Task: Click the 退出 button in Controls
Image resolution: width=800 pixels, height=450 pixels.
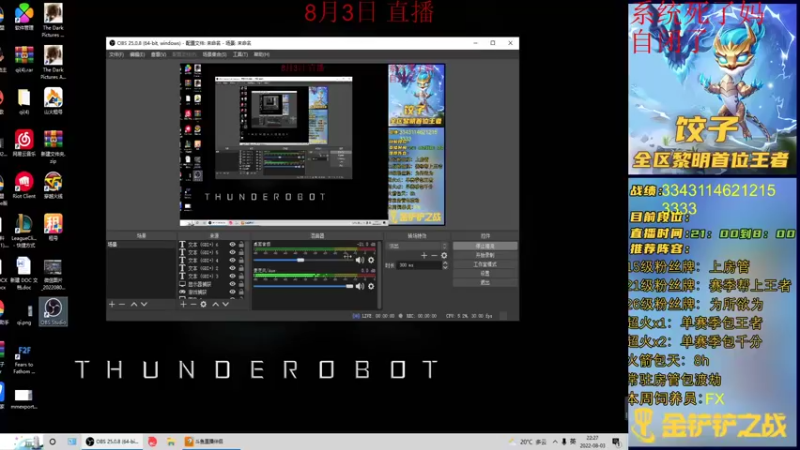Action: [x=485, y=283]
